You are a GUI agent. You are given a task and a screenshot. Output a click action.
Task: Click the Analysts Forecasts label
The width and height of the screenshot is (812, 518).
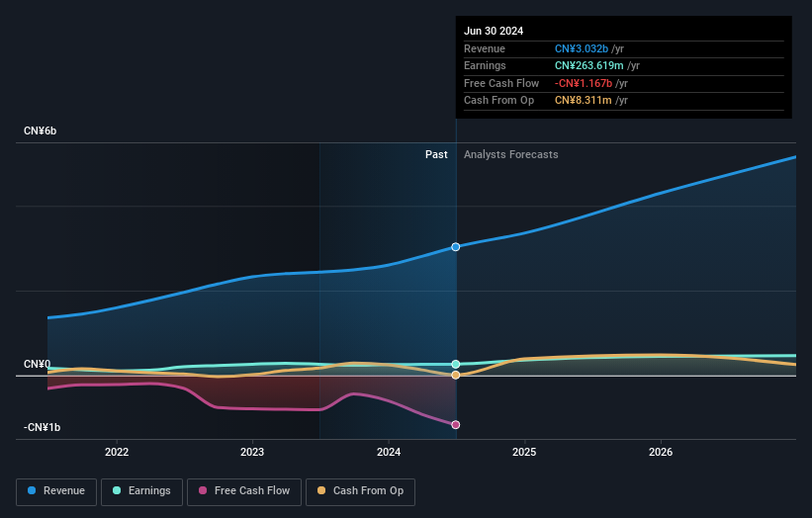coord(511,155)
